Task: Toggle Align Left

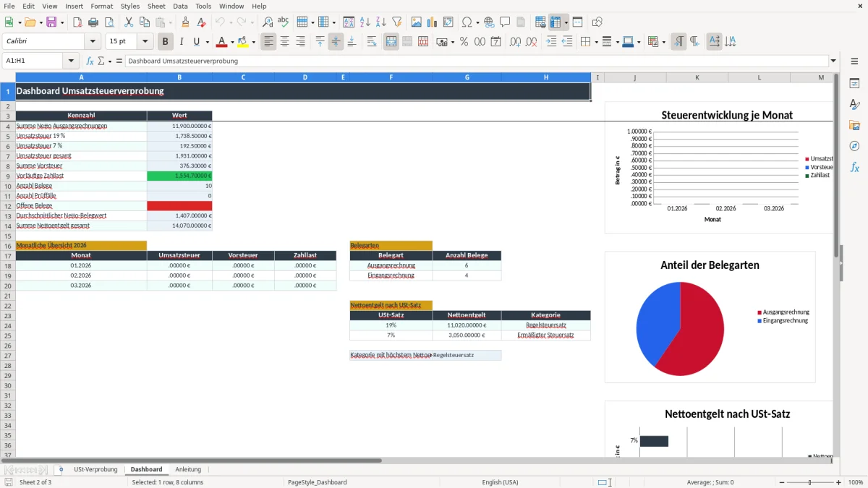Action: [x=268, y=42]
